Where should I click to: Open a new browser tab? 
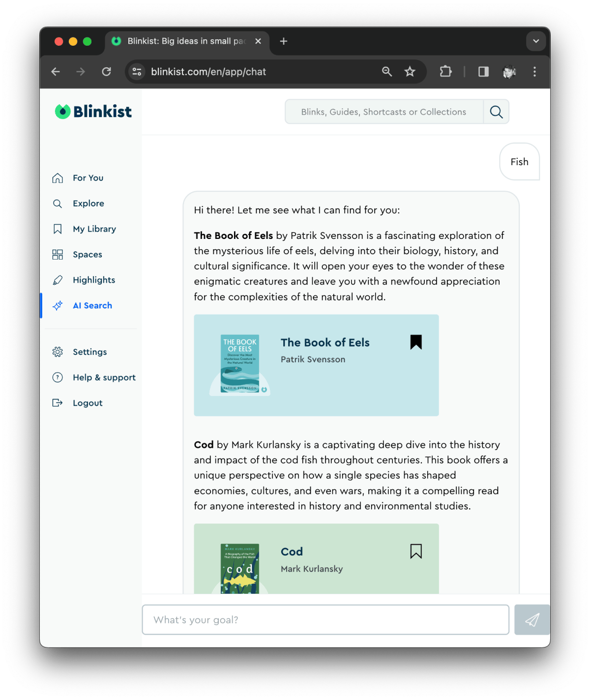click(x=284, y=41)
